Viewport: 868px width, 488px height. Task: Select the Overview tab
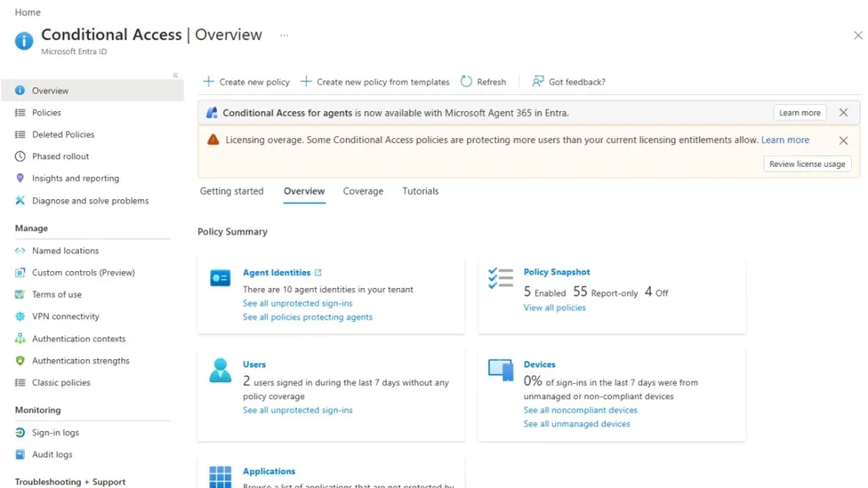(304, 191)
